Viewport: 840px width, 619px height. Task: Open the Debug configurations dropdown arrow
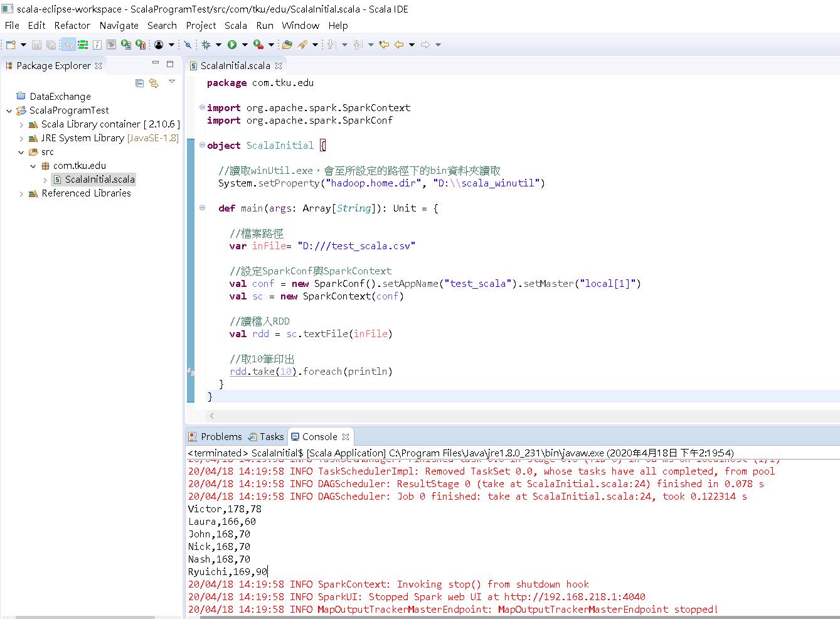click(x=218, y=45)
